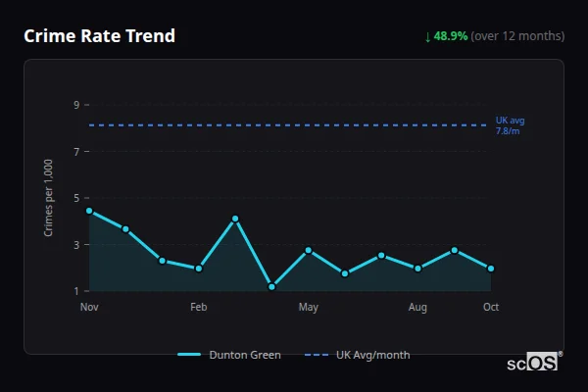Screen dimensions: 588x392
Task: Click the y-axis label 9
Action: (x=76, y=105)
